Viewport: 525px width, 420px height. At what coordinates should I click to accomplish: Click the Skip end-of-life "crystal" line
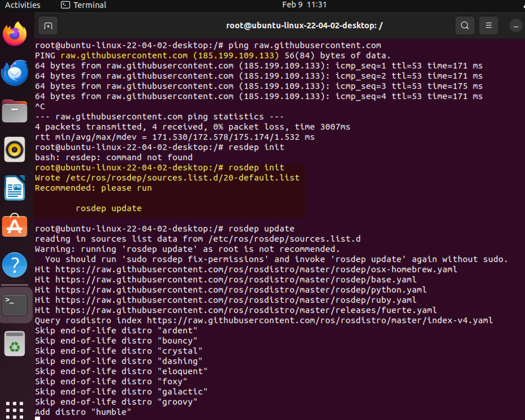pyautogui.click(x=118, y=351)
